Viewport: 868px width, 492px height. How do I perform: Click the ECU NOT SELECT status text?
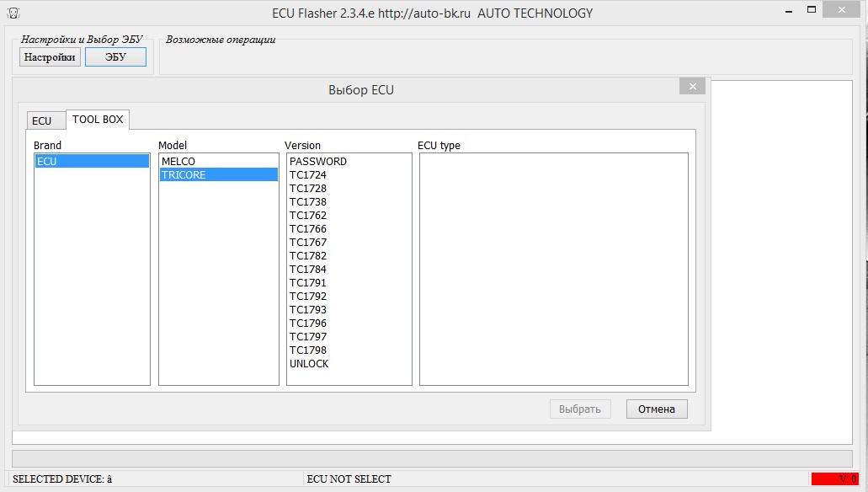349,479
